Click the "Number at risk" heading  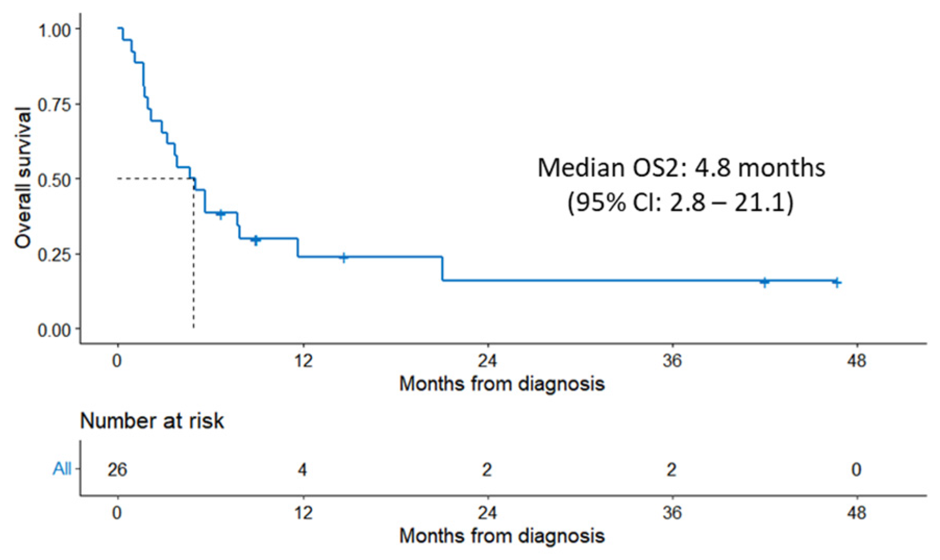[x=152, y=421]
